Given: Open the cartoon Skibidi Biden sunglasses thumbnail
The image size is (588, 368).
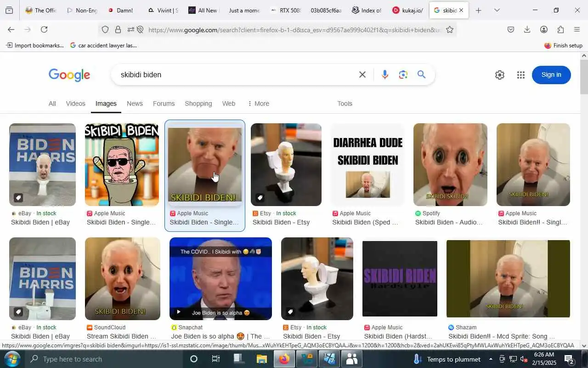Looking at the screenshot, I should pos(122,165).
